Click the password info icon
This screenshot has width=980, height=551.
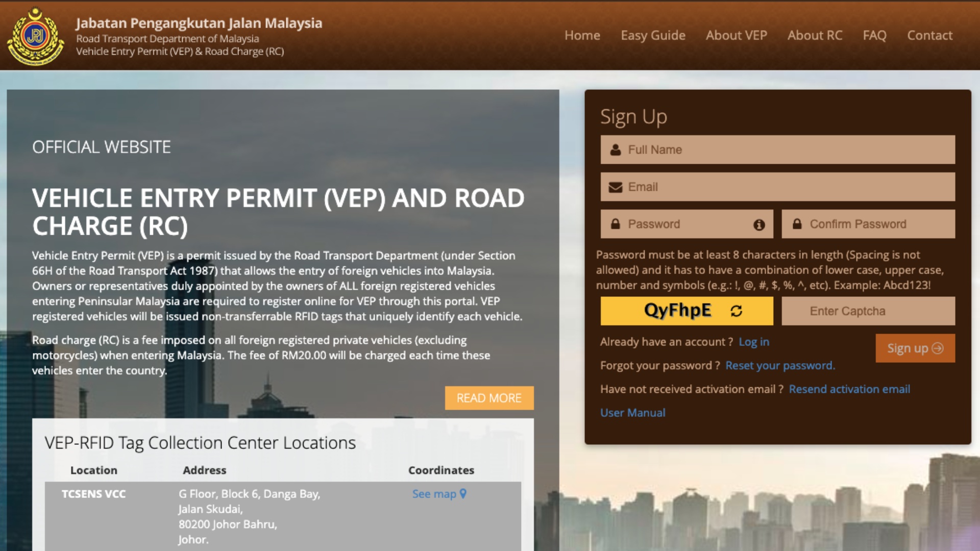(759, 224)
